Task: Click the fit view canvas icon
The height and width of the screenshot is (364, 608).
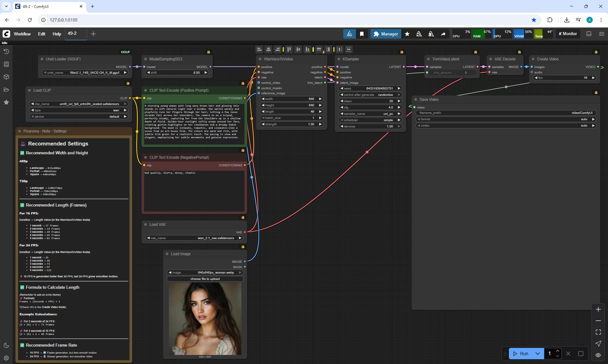Action: (598, 332)
